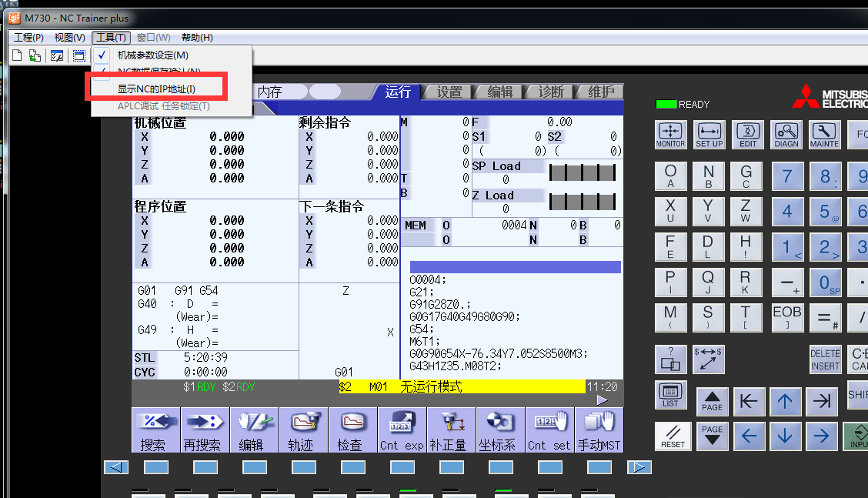This screenshot has width=868, height=498.
Task: Switch to the 维护 tab
Action: click(x=600, y=92)
